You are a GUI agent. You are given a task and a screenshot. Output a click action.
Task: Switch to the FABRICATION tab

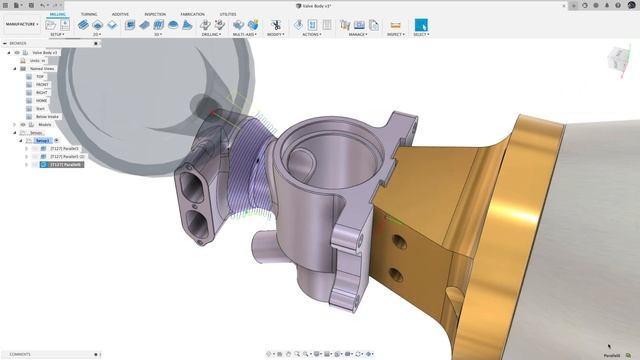pos(192,14)
